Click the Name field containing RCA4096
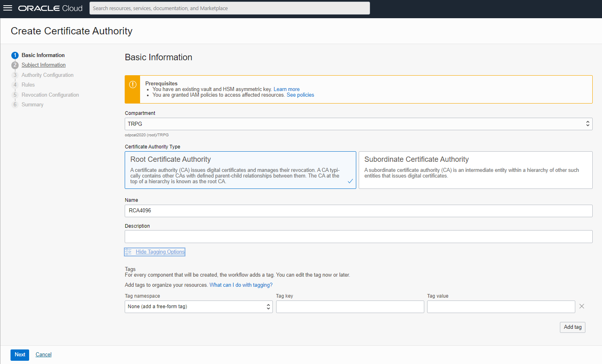The height and width of the screenshot is (364, 602). coord(359,211)
